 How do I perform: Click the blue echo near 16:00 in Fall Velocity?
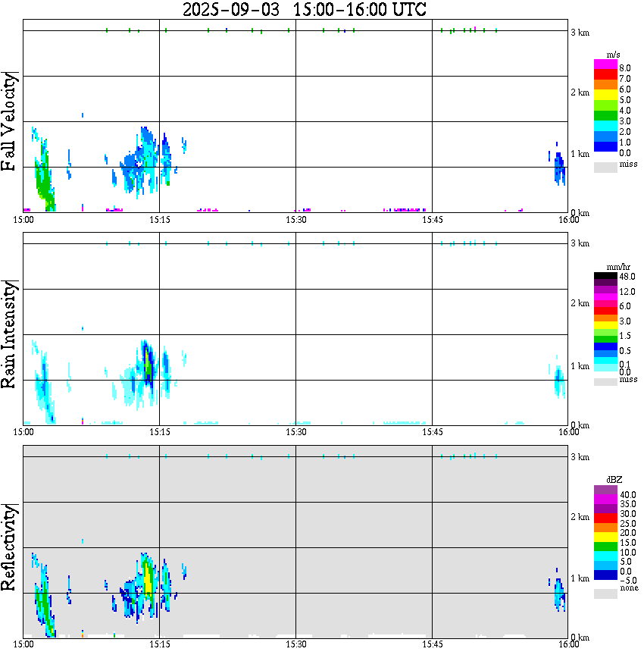pyautogui.click(x=559, y=168)
